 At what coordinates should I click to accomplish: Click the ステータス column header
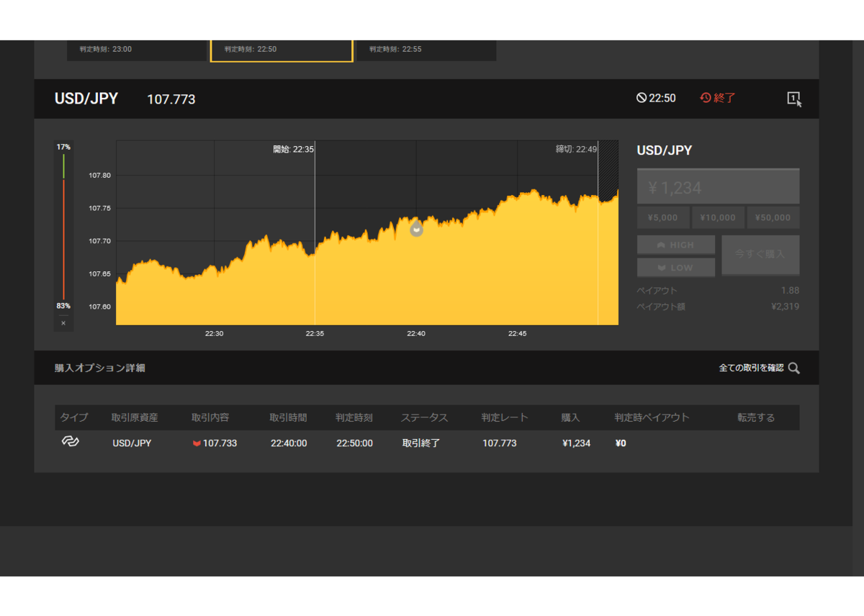click(425, 417)
